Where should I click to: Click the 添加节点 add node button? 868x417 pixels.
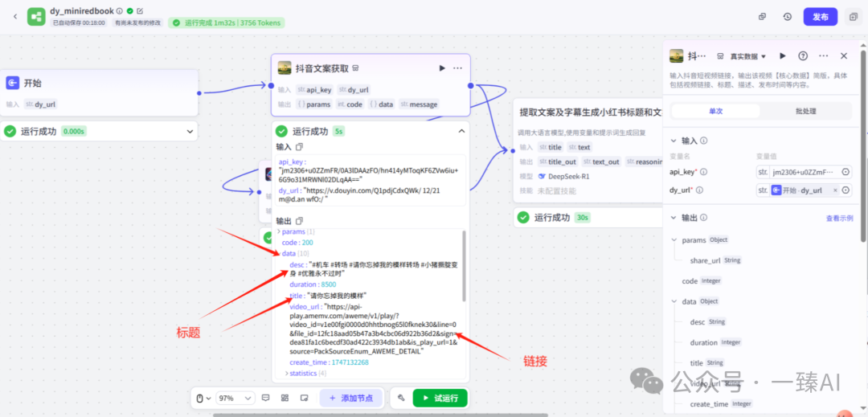351,398
